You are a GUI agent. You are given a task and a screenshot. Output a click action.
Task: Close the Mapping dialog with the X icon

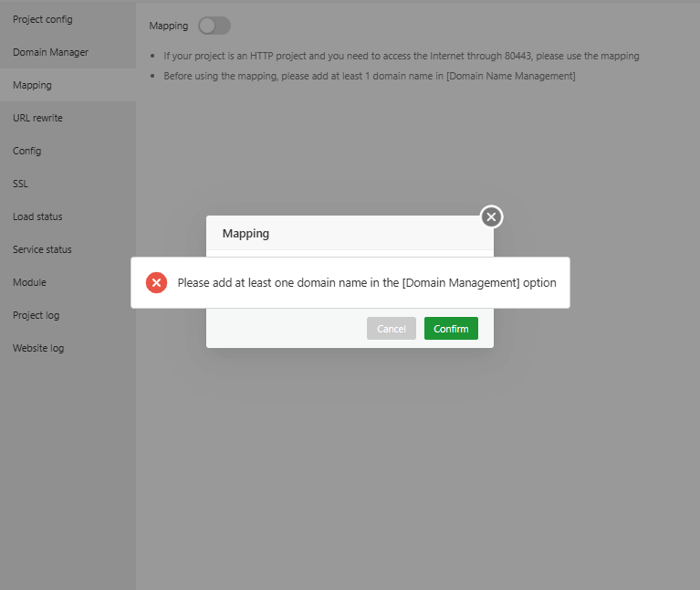(491, 217)
